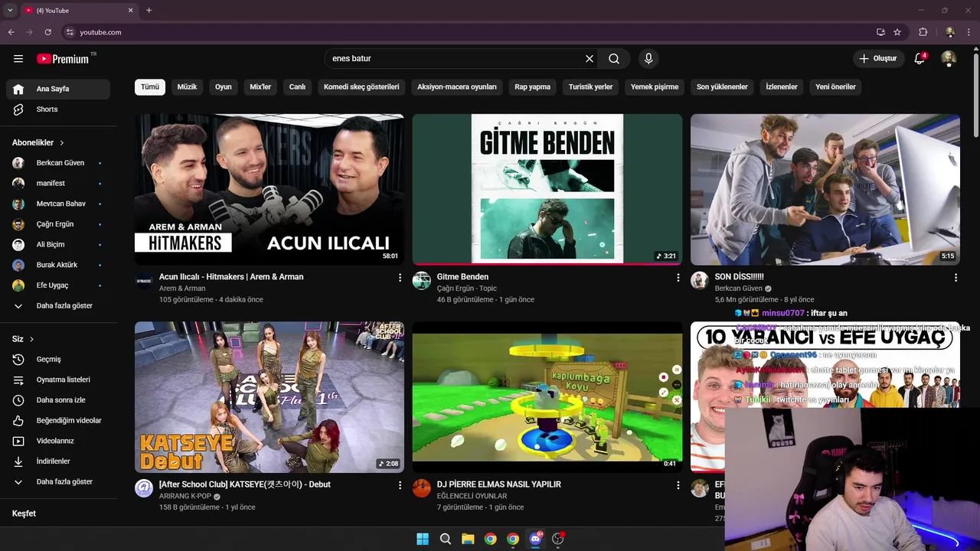Open the account avatar menu
This screenshot has width=980, height=551.
949,58
